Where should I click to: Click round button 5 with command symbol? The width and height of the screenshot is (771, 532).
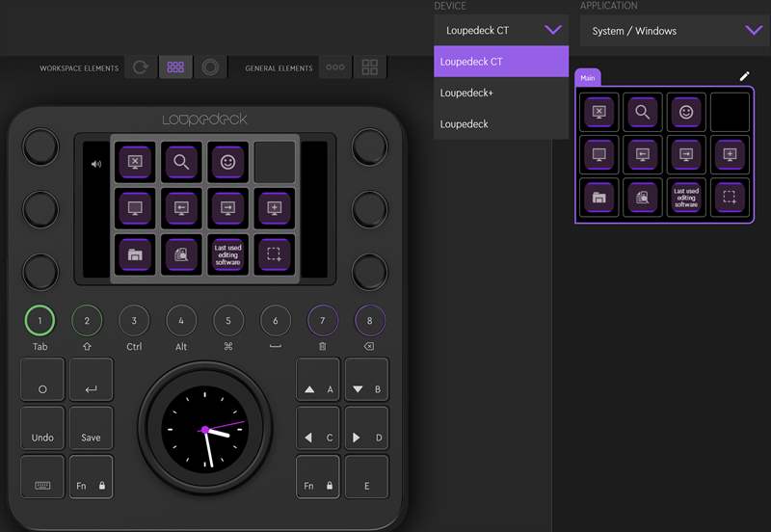(x=228, y=321)
